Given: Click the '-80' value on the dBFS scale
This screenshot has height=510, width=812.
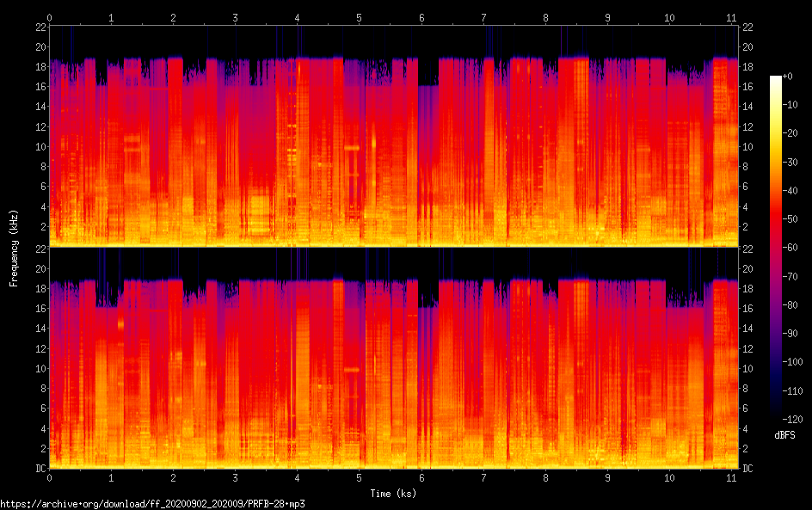Looking at the screenshot, I should click(x=790, y=305).
